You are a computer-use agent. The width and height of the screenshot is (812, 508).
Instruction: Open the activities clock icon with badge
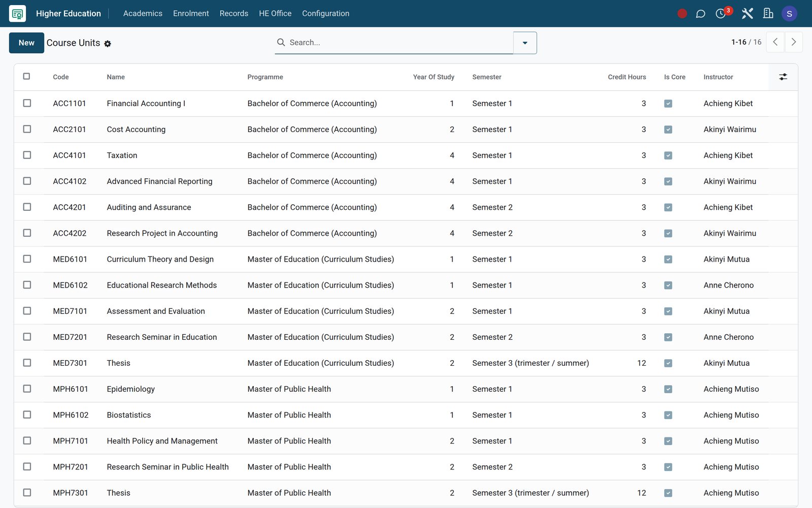(x=722, y=13)
